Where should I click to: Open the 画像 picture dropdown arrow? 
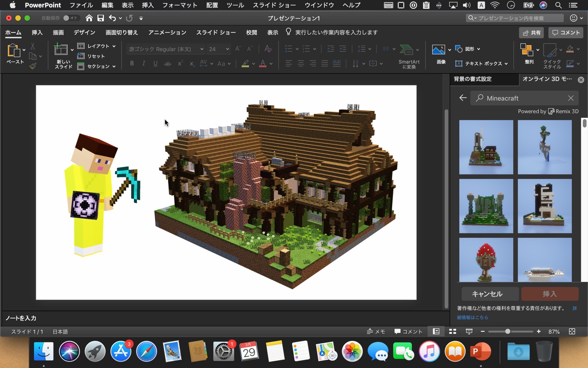tap(449, 50)
